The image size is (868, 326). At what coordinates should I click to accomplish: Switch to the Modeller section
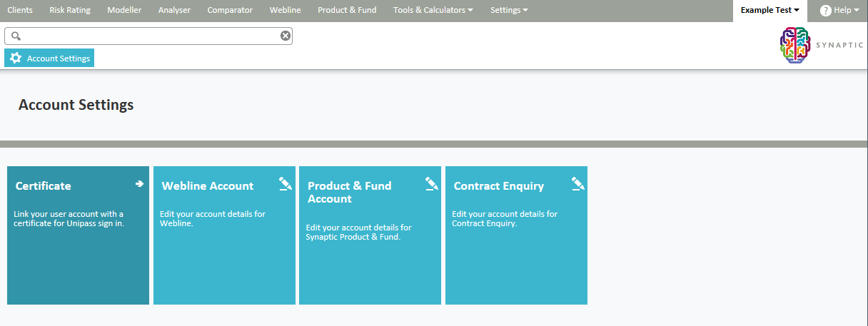coord(124,10)
